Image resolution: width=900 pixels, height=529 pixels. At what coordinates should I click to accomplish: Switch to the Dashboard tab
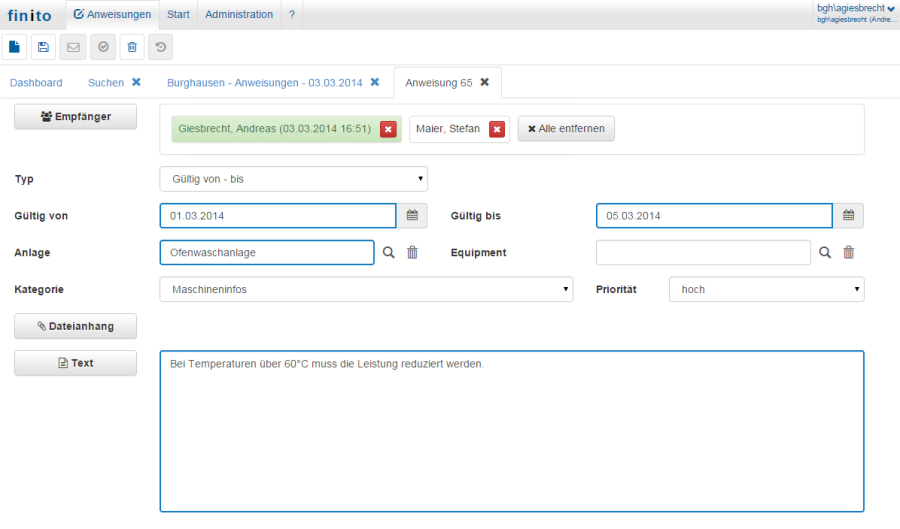(36, 83)
